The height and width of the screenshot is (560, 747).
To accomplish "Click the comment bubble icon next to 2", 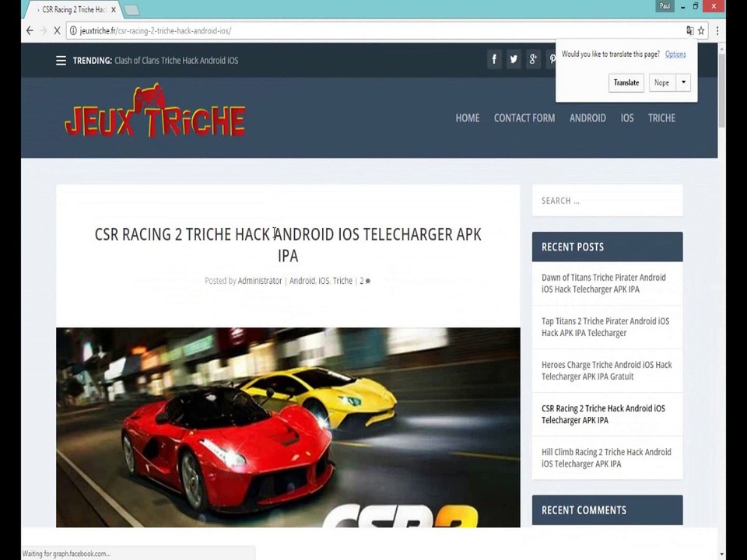I will pos(368,281).
